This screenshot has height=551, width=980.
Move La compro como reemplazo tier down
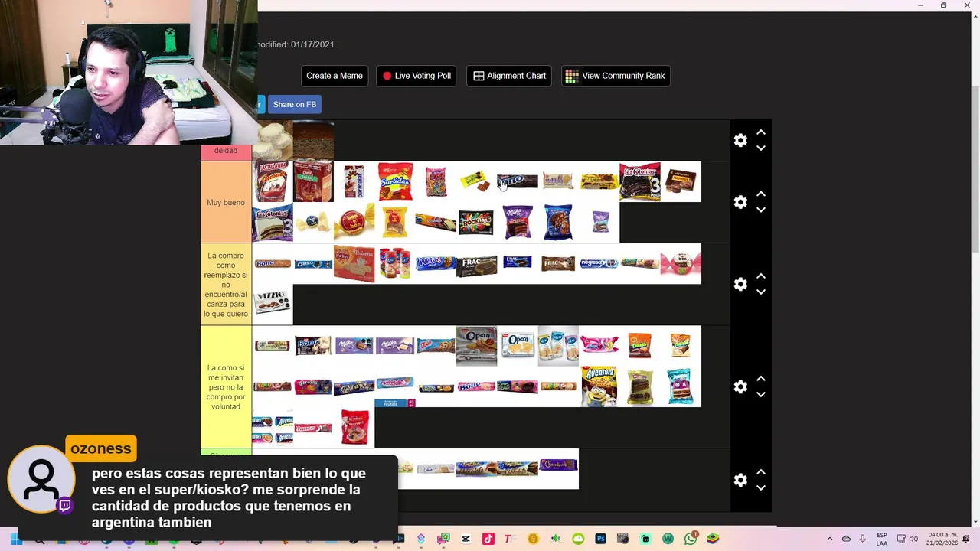[761, 292]
